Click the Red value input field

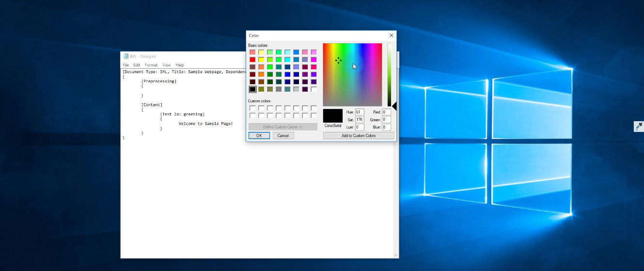pyautogui.click(x=386, y=112)
